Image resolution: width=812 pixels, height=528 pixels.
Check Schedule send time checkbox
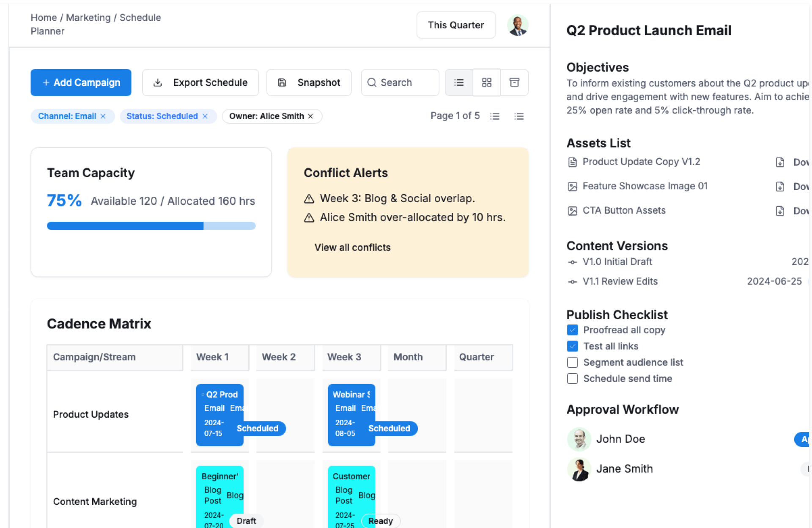click(572, 379)
